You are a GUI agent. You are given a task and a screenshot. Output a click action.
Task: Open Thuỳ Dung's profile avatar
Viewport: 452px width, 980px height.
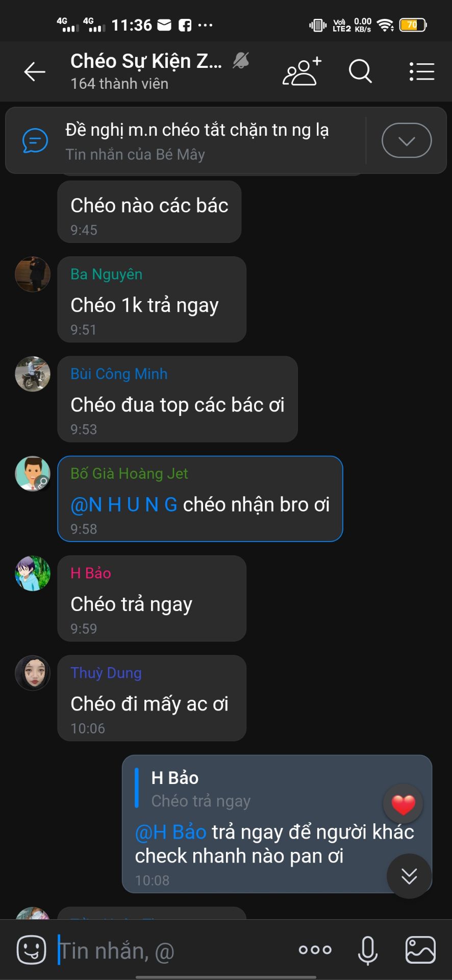pos(33,673)
